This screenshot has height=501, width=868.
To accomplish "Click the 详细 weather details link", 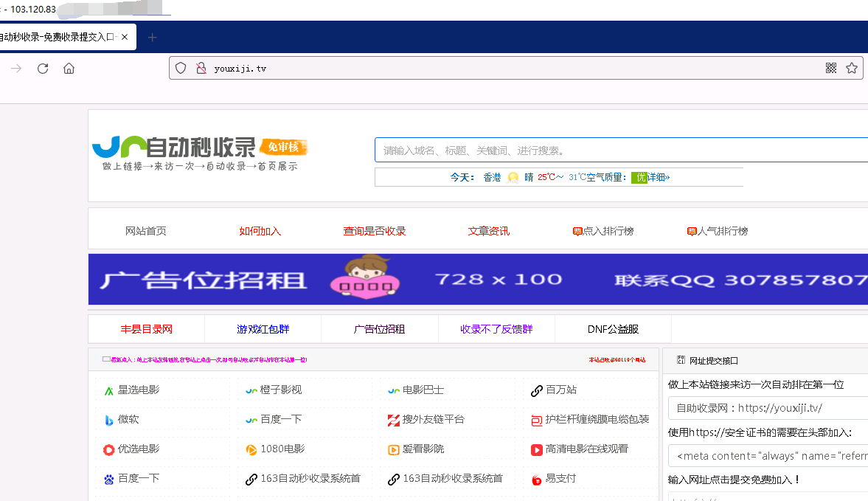I will (658, 177).
